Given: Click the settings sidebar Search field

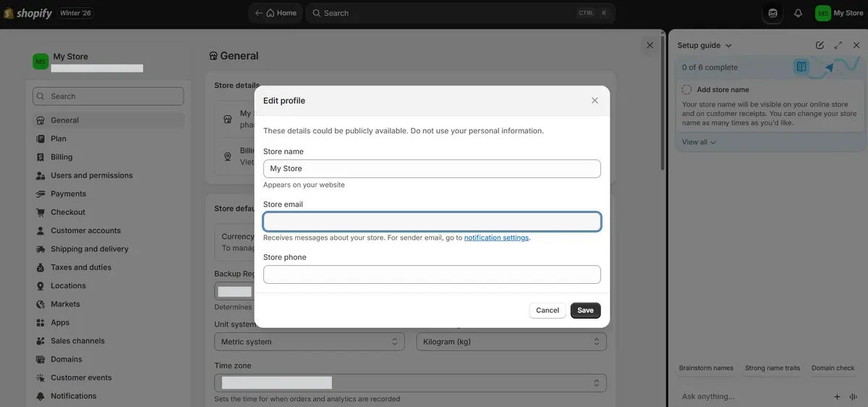Looking at the screenshot, I should 109,96.
